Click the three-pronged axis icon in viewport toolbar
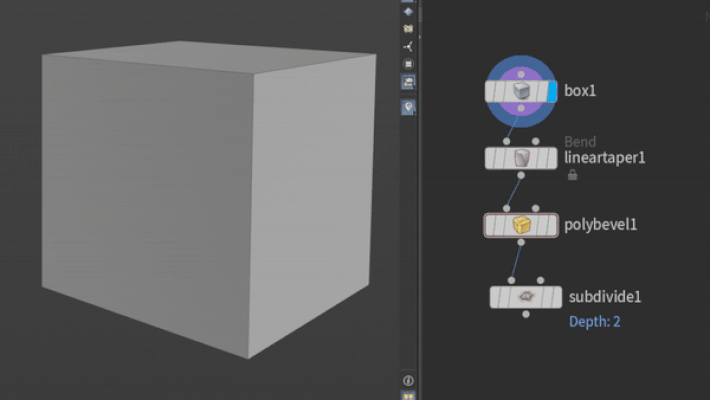 (x=408, y=47)
